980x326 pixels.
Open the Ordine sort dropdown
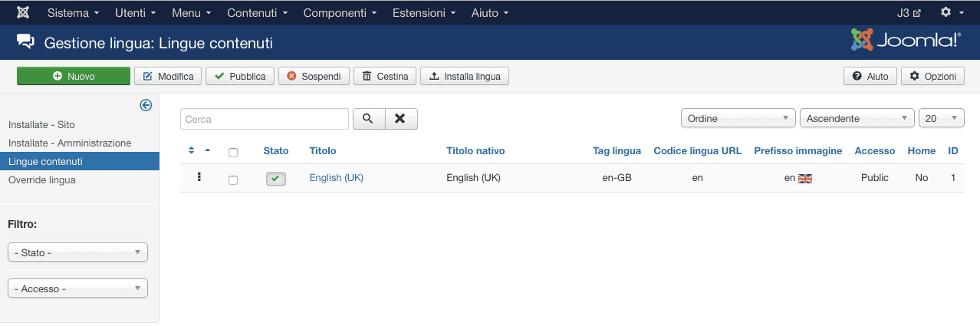pos(738,119)
